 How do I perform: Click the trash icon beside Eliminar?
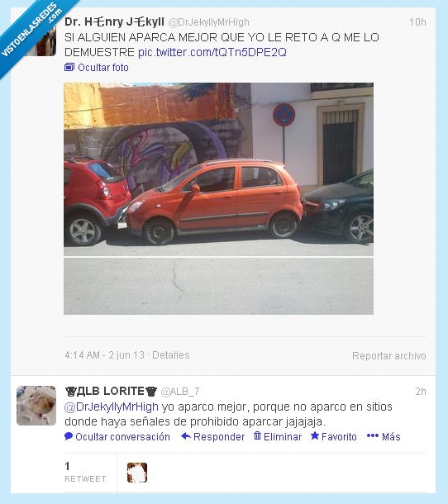coord(257,436)
